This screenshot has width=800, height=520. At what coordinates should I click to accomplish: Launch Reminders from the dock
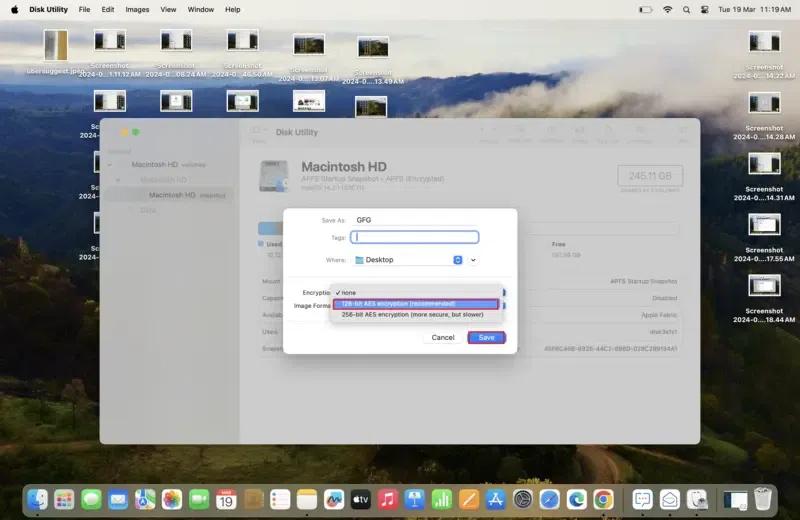280,500
